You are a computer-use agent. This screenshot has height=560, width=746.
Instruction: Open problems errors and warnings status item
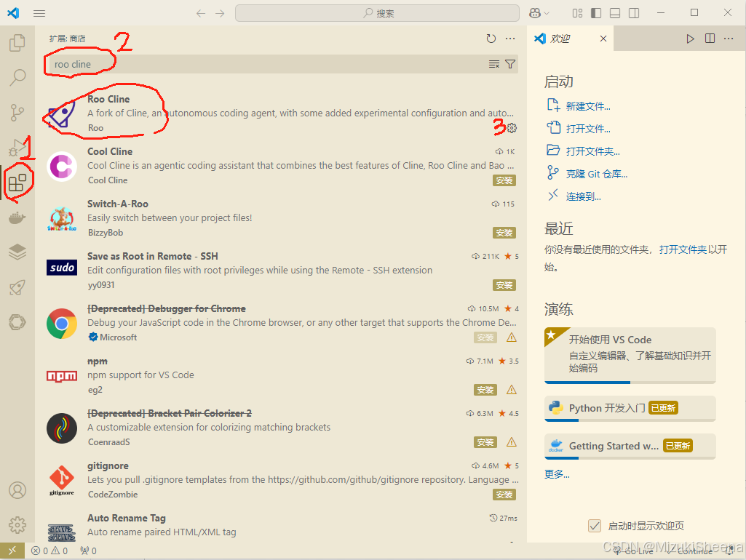49,551
